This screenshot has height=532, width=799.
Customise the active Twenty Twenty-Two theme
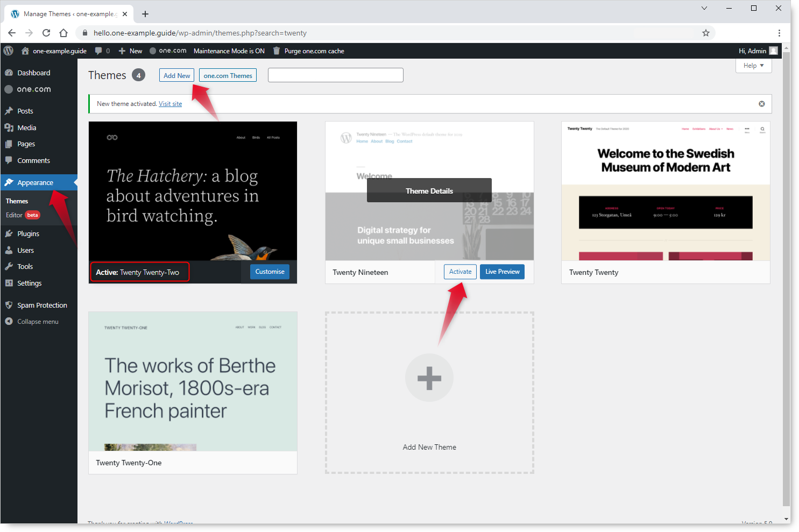pyautogui.click(x=270, y=272)
